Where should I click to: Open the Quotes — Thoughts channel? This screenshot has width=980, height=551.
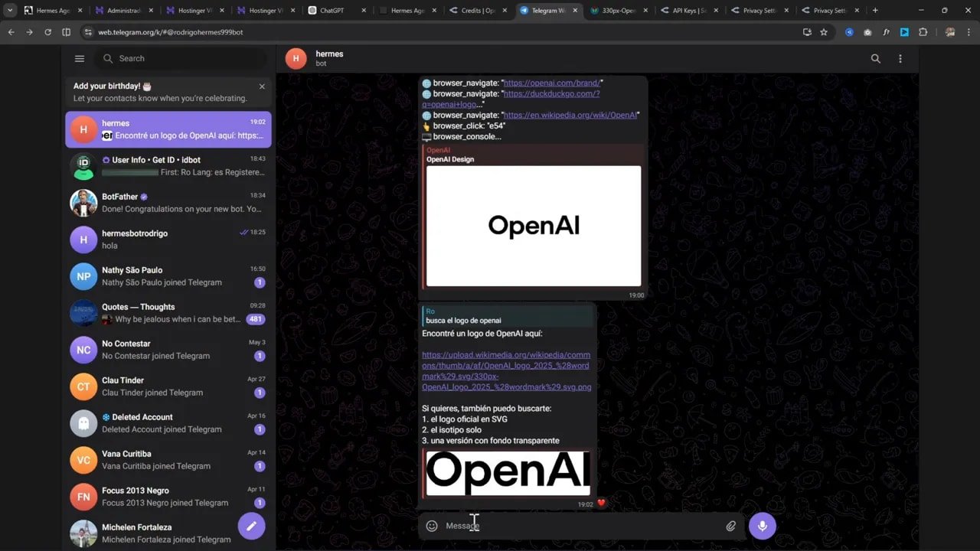168,313
